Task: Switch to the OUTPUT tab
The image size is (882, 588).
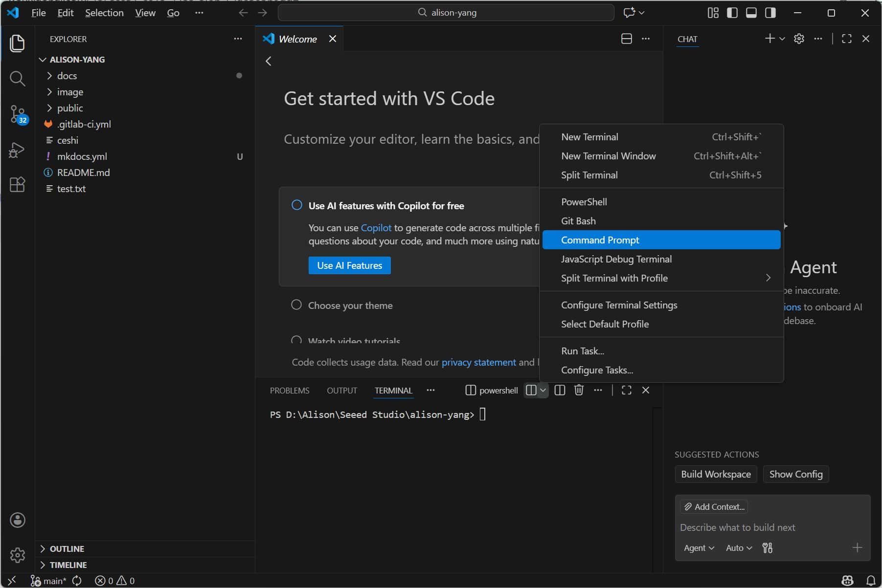Action: pos(342,390)
